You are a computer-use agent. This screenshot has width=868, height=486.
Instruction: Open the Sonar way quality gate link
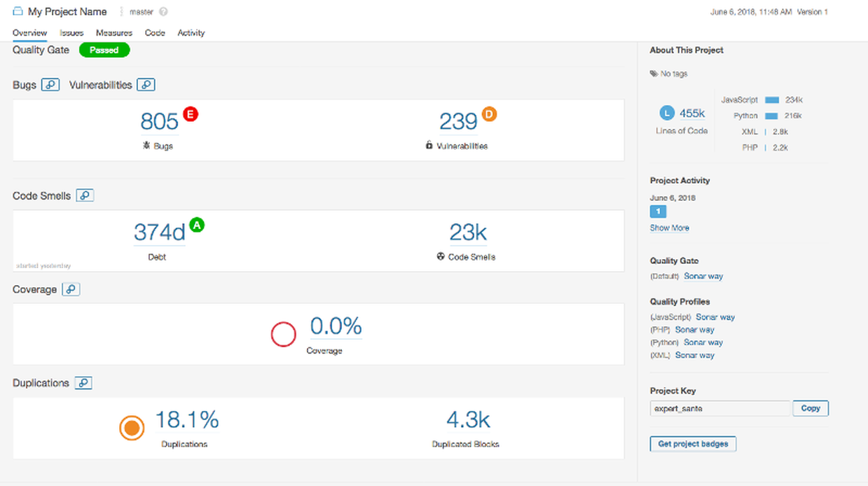[703, 276]
